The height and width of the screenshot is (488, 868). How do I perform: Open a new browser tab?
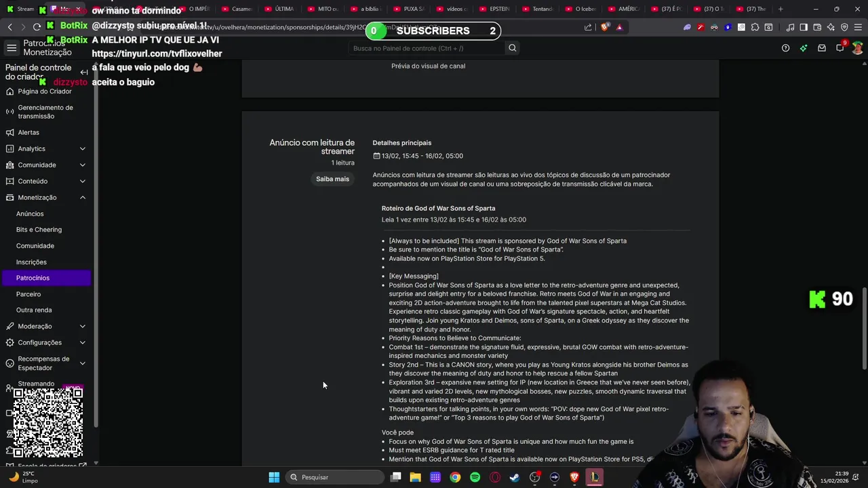[x=781, y=9]
